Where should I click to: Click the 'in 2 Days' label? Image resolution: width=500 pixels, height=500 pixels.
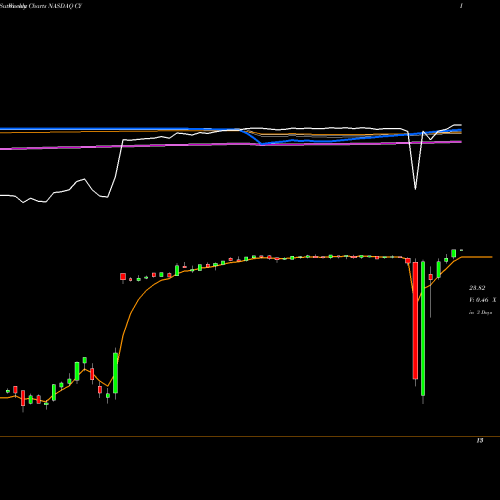(x=480, y=313)
